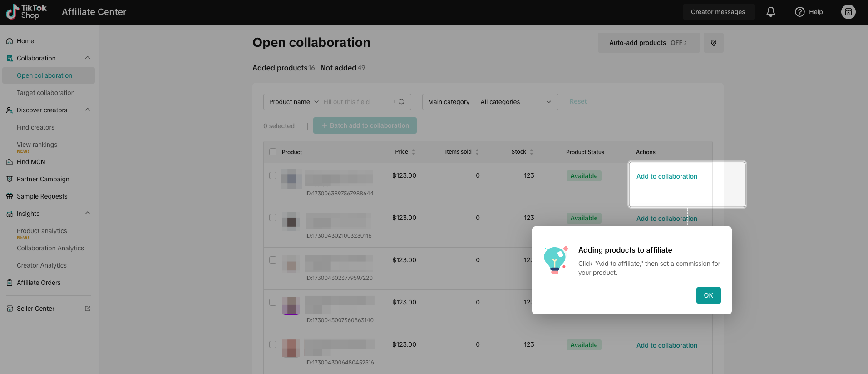Screen dimensions: 868x374
Task: Check the select-all checkbox in the table header
Action: [x=273, y=152]
